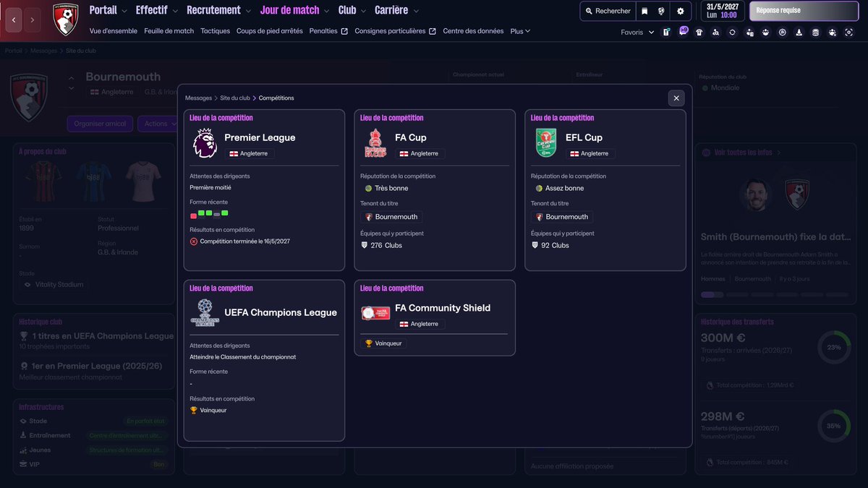Open the Plus dropdown in the submenu

[x=520, y=31]
